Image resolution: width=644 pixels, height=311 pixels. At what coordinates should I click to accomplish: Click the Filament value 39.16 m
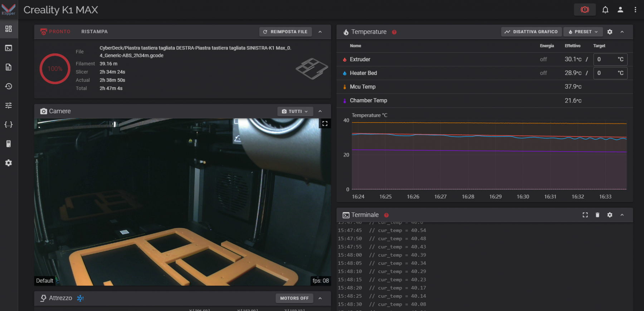[108, 64]
